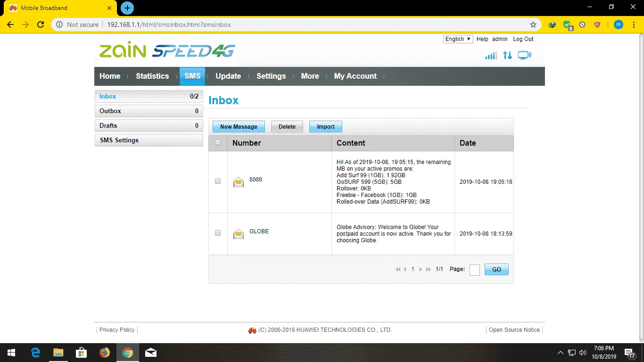
Task: Open the Settings tab
Action: click(271, 76)
